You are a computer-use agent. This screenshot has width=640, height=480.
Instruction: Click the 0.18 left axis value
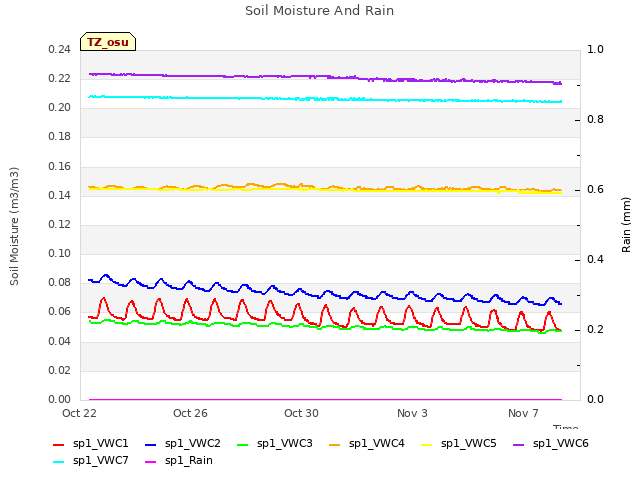pos(60,137)
